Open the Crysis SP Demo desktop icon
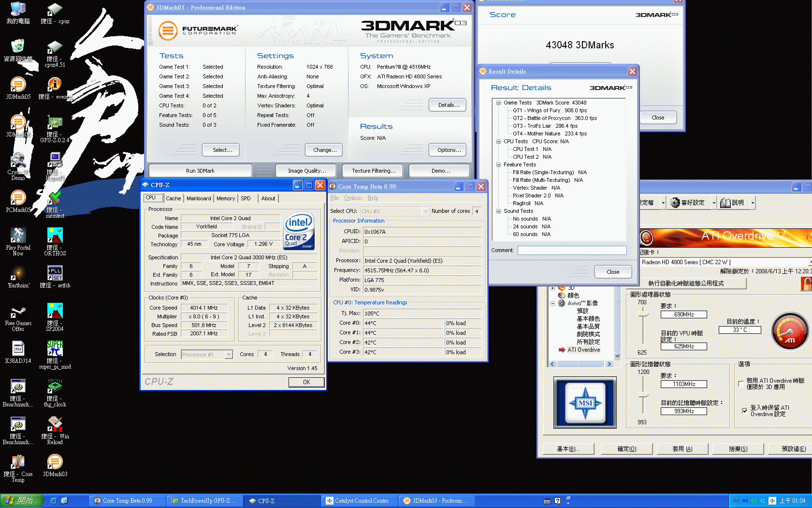This screenshot has height=508, width=812. pyautogui.click(x=18, y=166)
